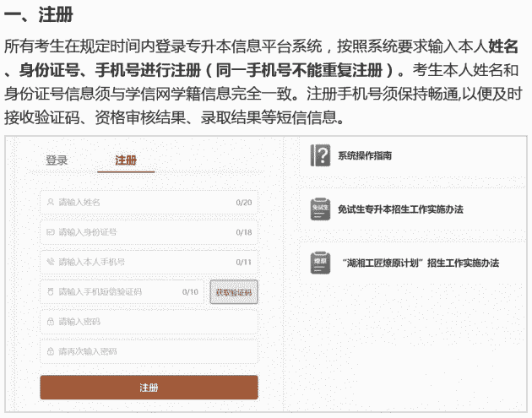532x418 pixels.
Task: Click into the 请输入本人手机号 input field
Action: [144, 262]
